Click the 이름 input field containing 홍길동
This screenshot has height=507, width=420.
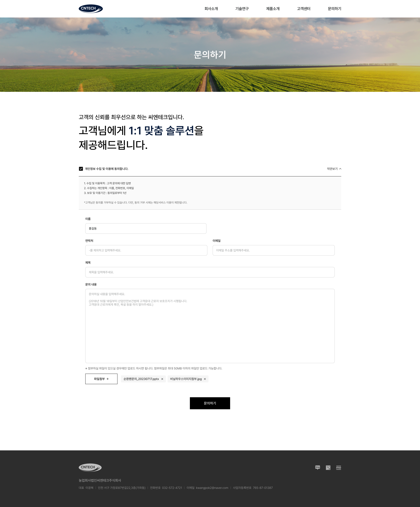click(146, 228)
